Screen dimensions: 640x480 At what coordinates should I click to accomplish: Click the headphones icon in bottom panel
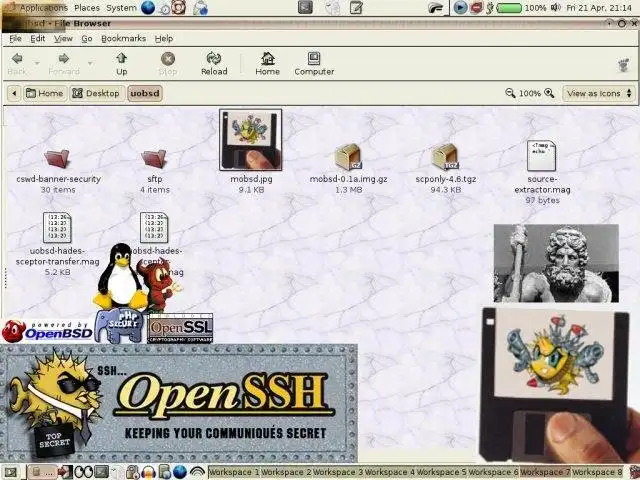point(149,472)
